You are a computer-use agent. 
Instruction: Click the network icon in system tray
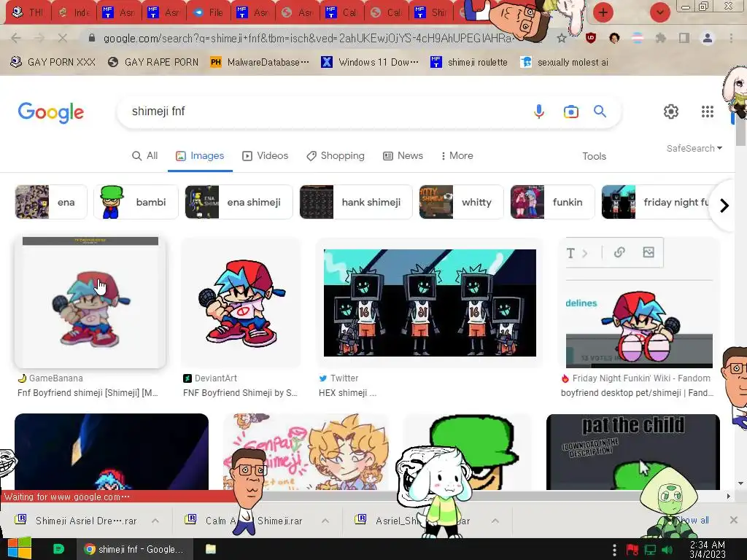click(x=650, y=550)
